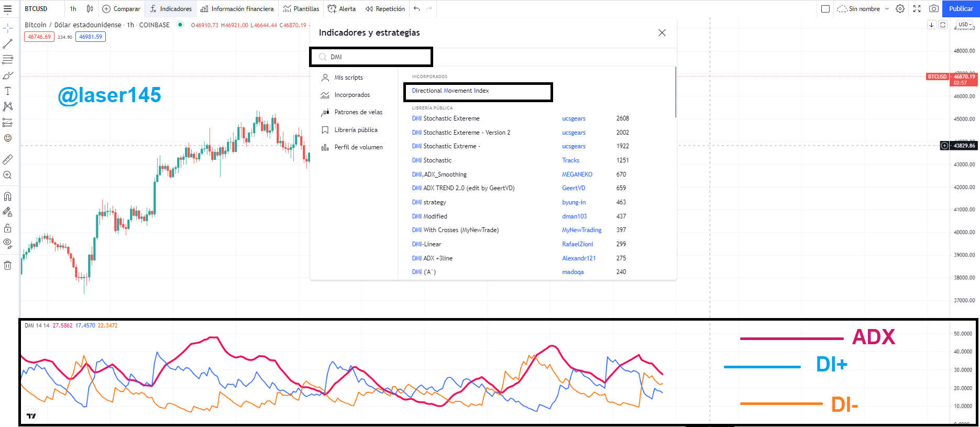
Task: Open author GeertVD profile link
Action: (x=574, y=188)
